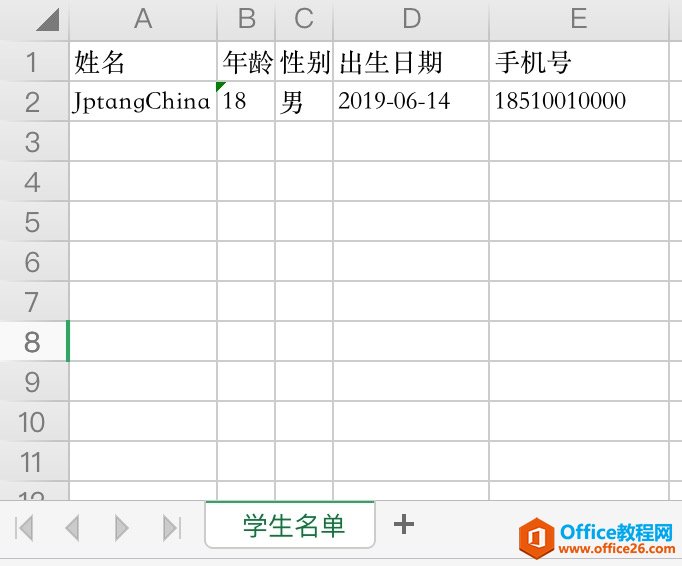The width and height of the screenshot is (682, 566).
Task: Select column C header
Action: click(x=304, y=20)
